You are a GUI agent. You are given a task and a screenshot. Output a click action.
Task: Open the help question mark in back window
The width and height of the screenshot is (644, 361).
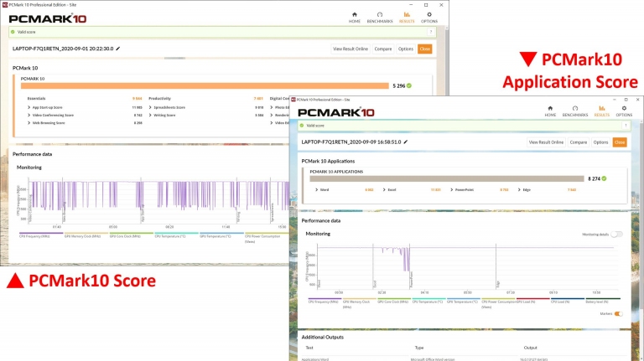(431, 32)
